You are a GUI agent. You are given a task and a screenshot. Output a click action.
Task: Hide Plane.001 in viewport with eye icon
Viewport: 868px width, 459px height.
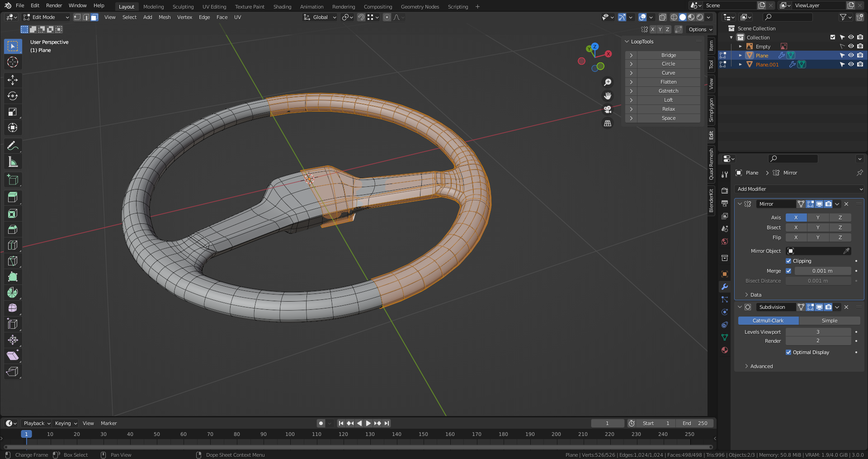pyautogui.click(x=851, y=64)
